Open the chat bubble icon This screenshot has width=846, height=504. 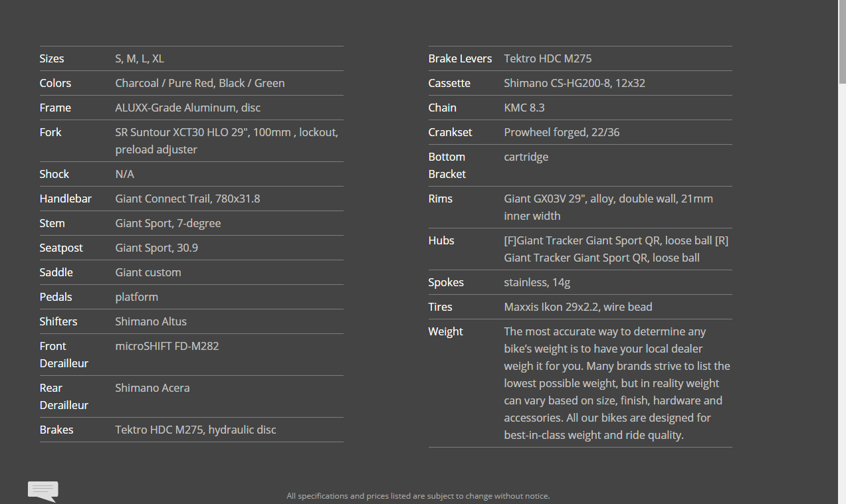pos(43,491)
